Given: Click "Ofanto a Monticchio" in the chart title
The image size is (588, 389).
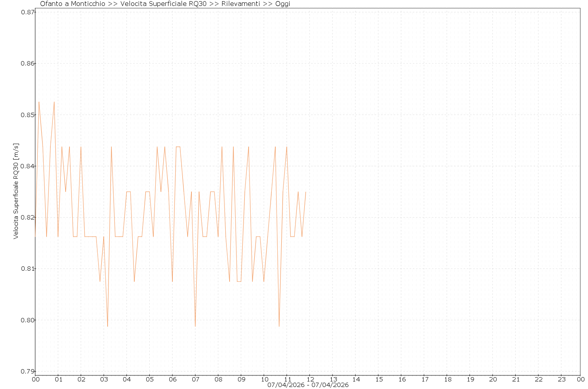Looking at the screenshot, I should (x=73, y=4).
